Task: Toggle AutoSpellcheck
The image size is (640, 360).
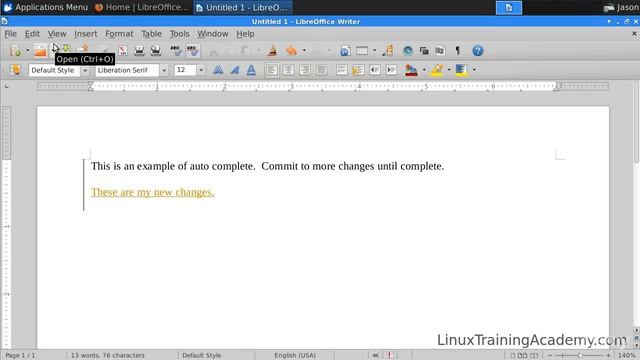Action: (x=193, y=51)
